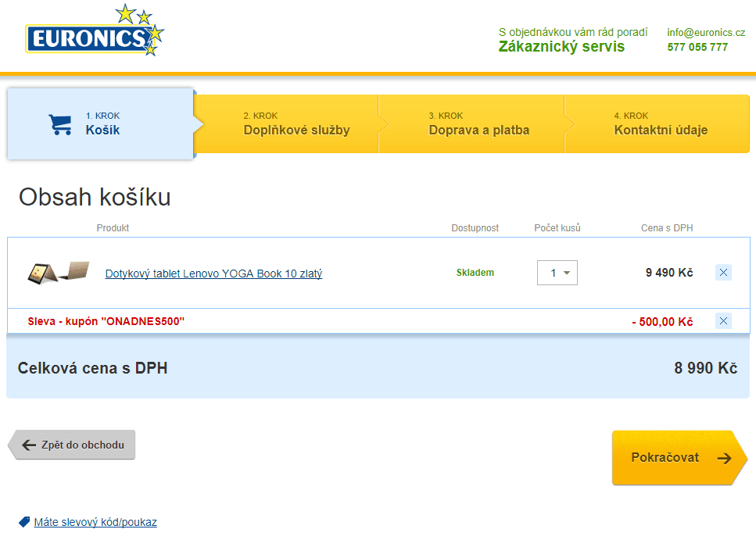Click the phone number 577 055 777

[x=697, y=47]
